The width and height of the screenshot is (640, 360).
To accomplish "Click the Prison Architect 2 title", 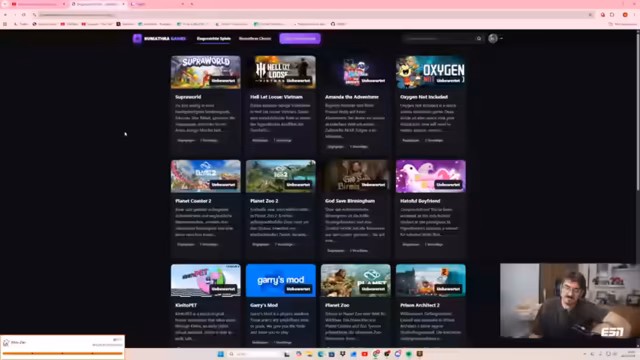I will (x=420, y=305).
